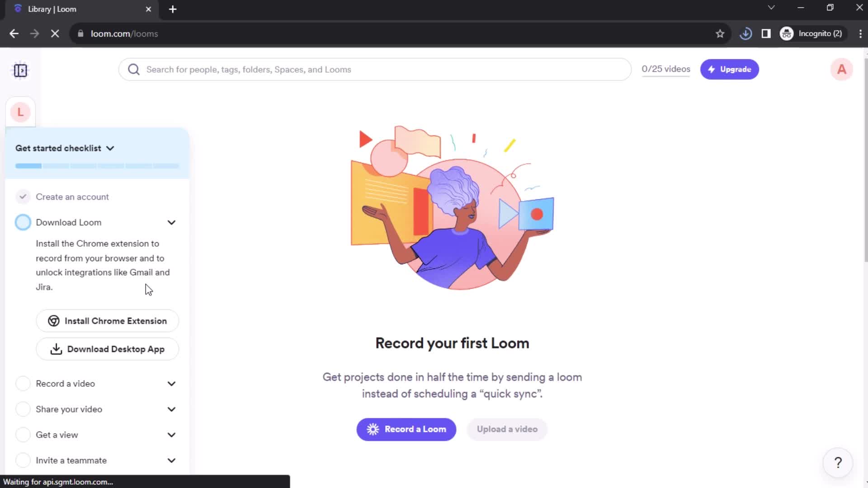Toggle the Download Loom step checkbox
Viewport: 868px width, 488px height.
click(23, 222)
